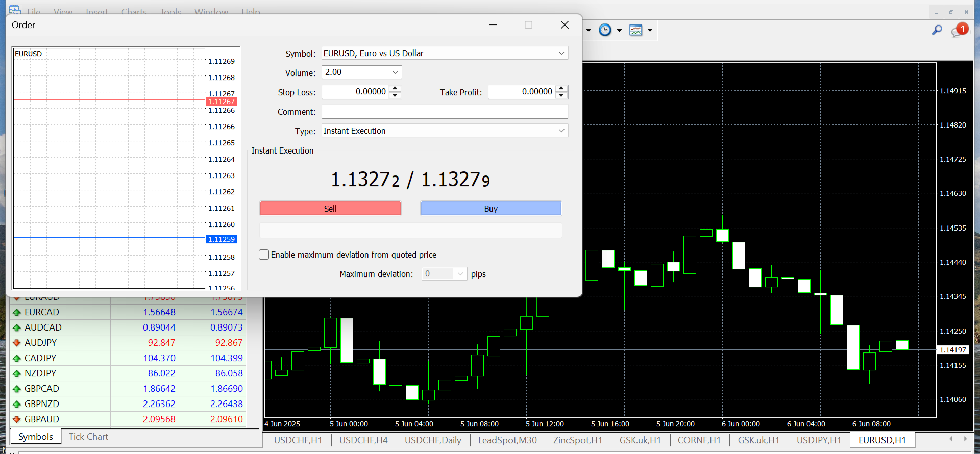
Task: Open the chat notification bubble icon
Action: [959, 31]
